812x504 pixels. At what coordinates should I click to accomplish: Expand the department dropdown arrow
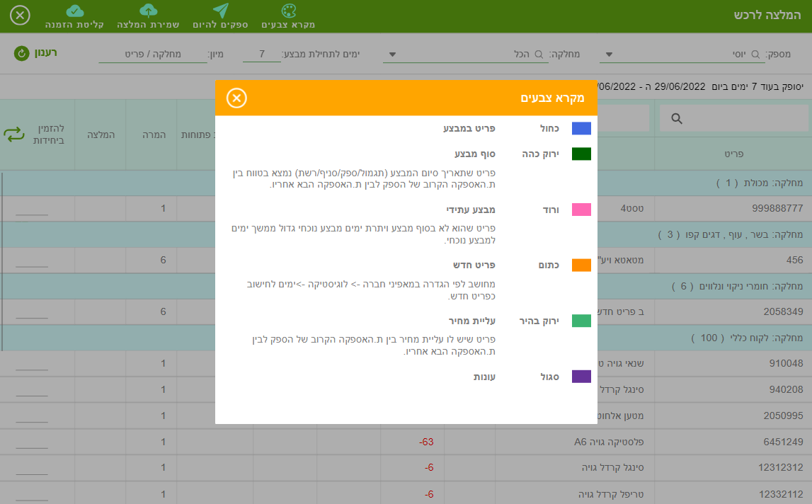click(x=392, y=55)
